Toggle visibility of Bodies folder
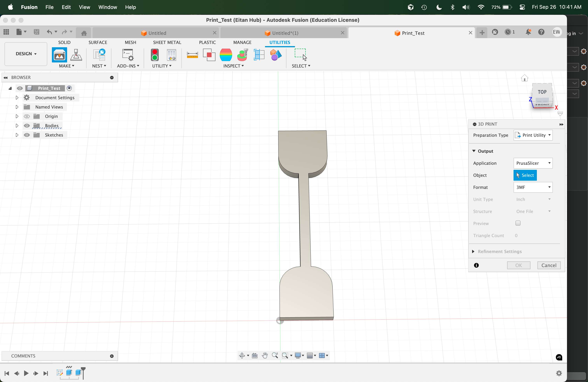The width and height of the screenshot is (588, 382). point(27,125)
